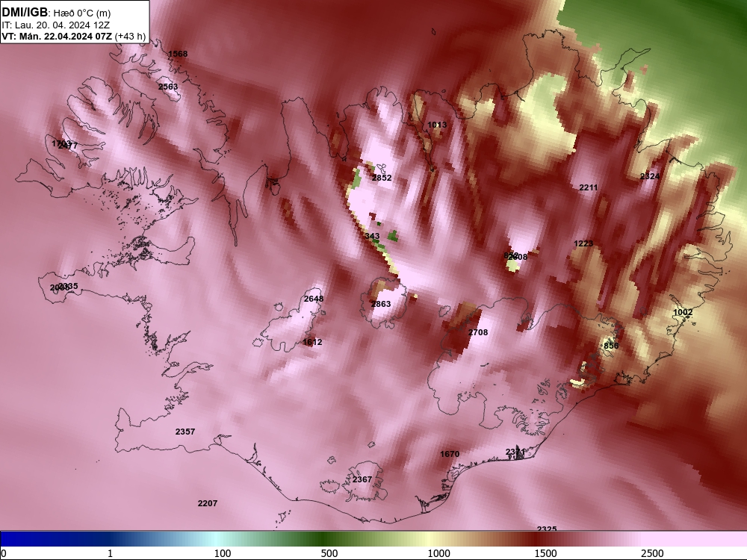
Task: Select the 1500 legend tick label
Action: point(546,553)
